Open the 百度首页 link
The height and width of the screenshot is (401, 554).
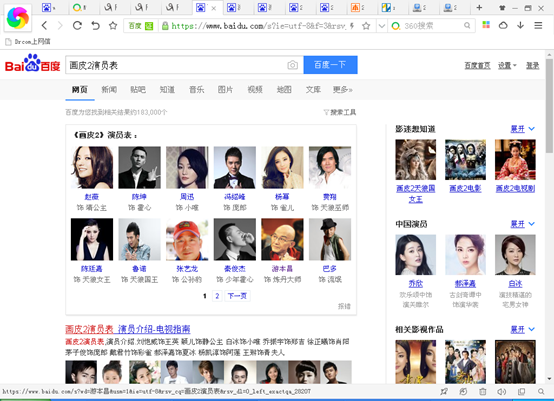tap(477, 66)
